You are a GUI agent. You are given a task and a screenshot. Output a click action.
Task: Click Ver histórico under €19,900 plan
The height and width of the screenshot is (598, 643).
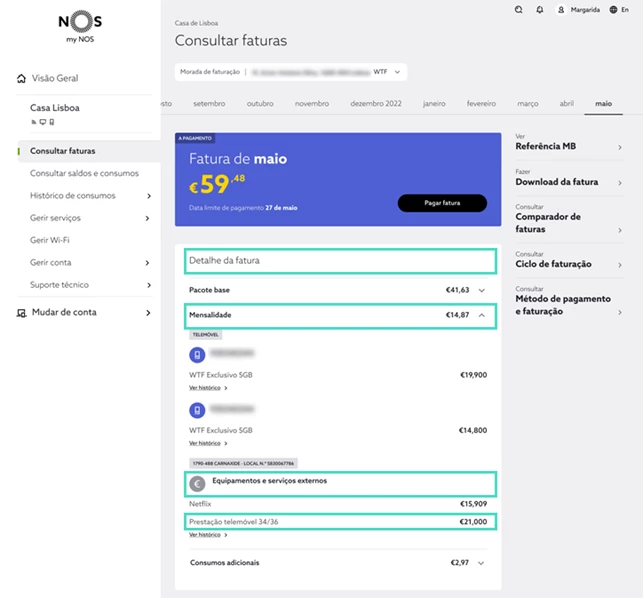[208, 388]
